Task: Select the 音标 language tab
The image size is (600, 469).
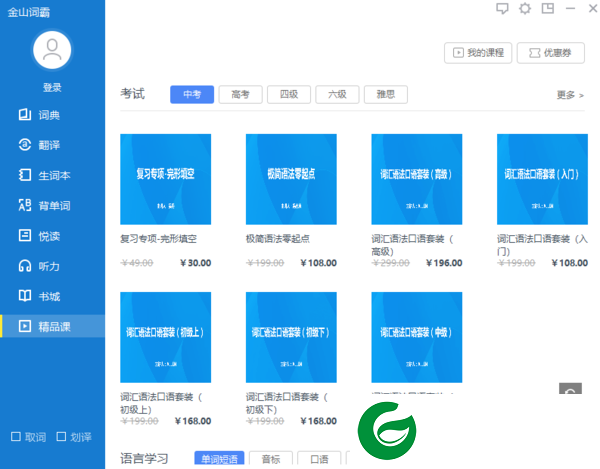Action: [271, 458]
